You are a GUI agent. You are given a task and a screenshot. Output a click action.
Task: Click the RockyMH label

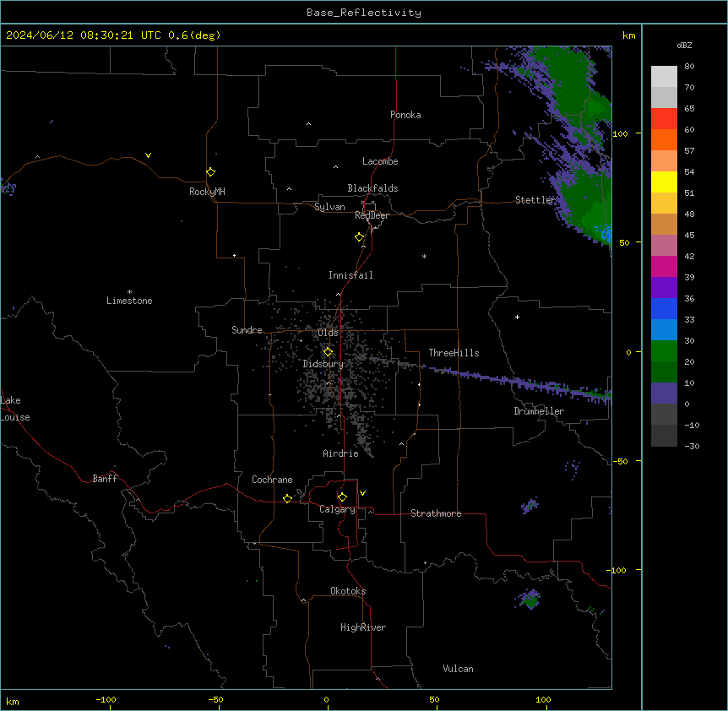pyautogui.click(x=207, y=192)
